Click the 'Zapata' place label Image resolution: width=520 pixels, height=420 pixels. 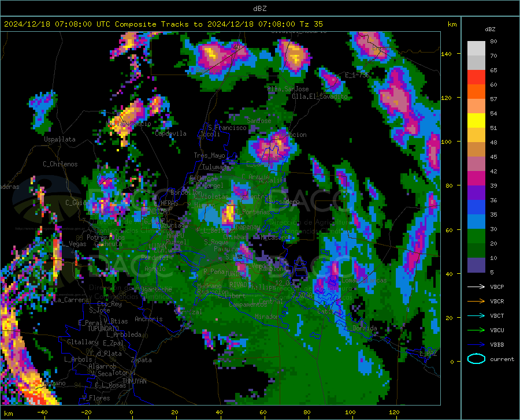coord(142,360)
